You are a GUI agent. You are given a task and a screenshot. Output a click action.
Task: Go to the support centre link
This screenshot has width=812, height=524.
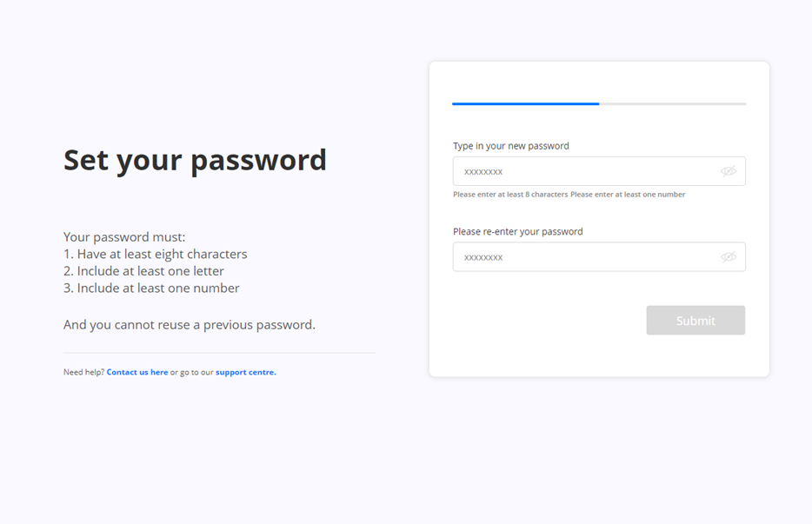(x=246, y=373)
